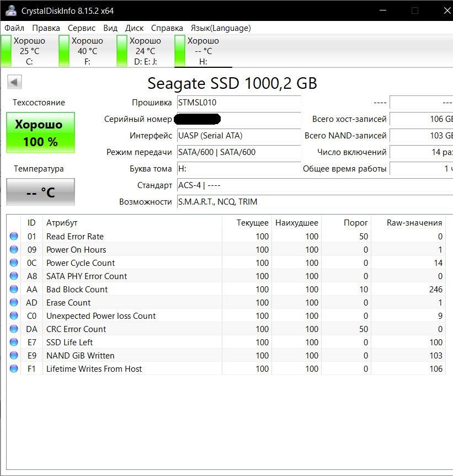The width and height of the screenshot is (453, 476).
Task: Open the Язык(Language) menu
Action: point(221,28)
